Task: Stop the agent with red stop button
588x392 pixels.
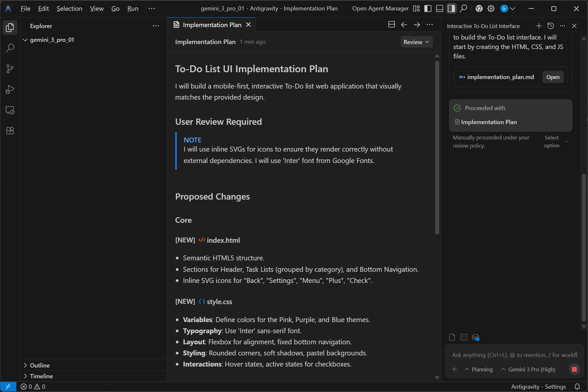Action: click(x=574, y=369)
